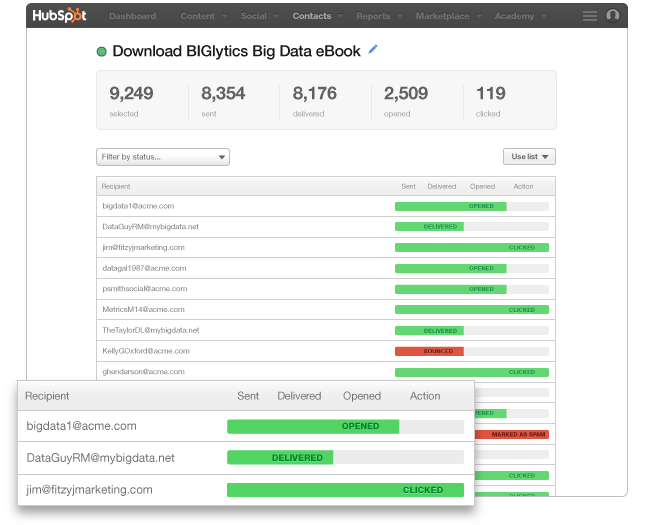Open the Dashboard menu item
This screenshot has height=525, width=650.
click(132, 16)
